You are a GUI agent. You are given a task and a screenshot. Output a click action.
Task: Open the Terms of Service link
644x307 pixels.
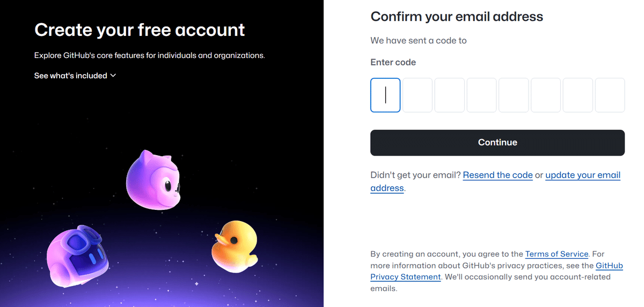click(x=557, y=254)
